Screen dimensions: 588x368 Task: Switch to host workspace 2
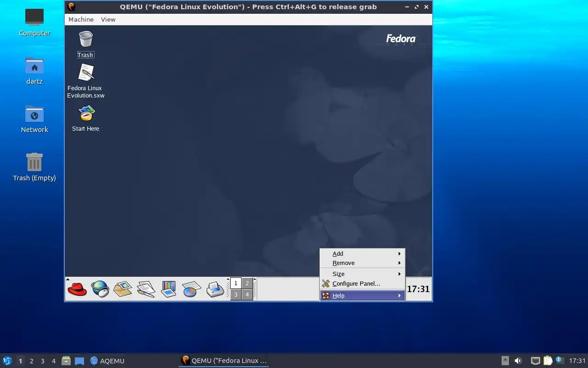coord(31,361)
